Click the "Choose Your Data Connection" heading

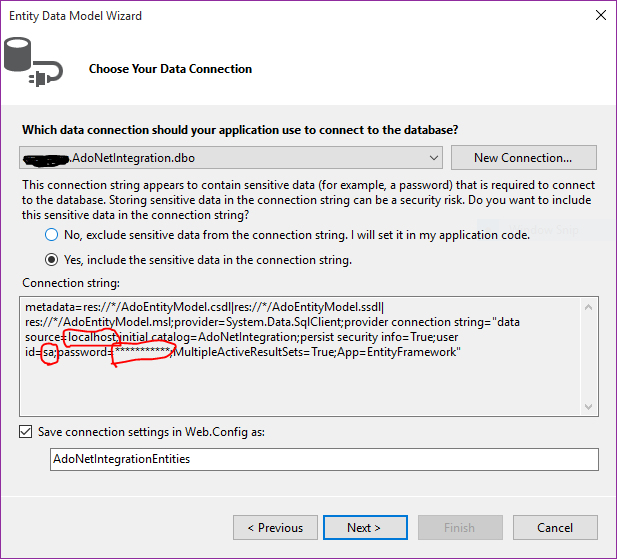click(x=170, y=69)
